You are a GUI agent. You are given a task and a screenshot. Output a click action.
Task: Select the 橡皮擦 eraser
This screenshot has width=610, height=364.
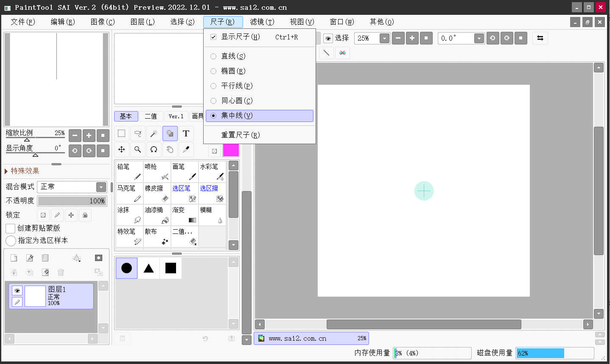pyautogui.click(x=157, y=193)
